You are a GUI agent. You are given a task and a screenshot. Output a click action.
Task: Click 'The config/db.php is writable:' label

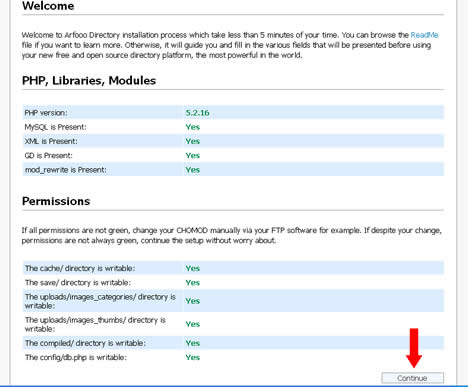(76, 357)
